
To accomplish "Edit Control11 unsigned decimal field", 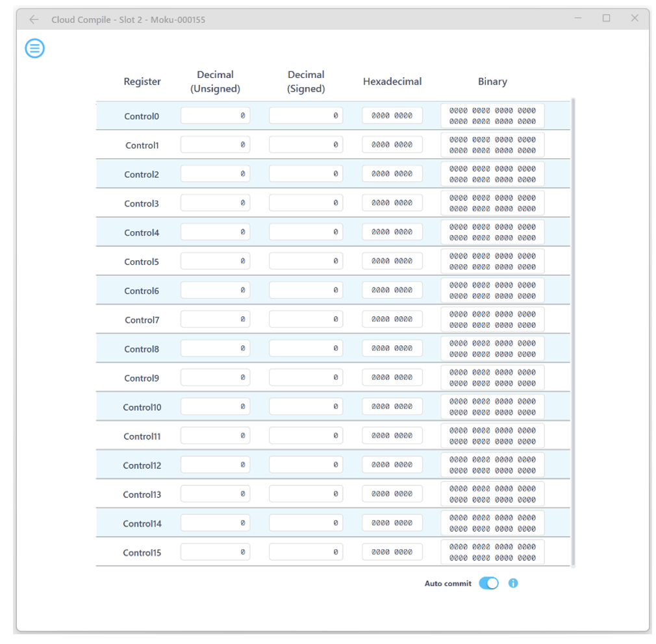I will point(216,436).
